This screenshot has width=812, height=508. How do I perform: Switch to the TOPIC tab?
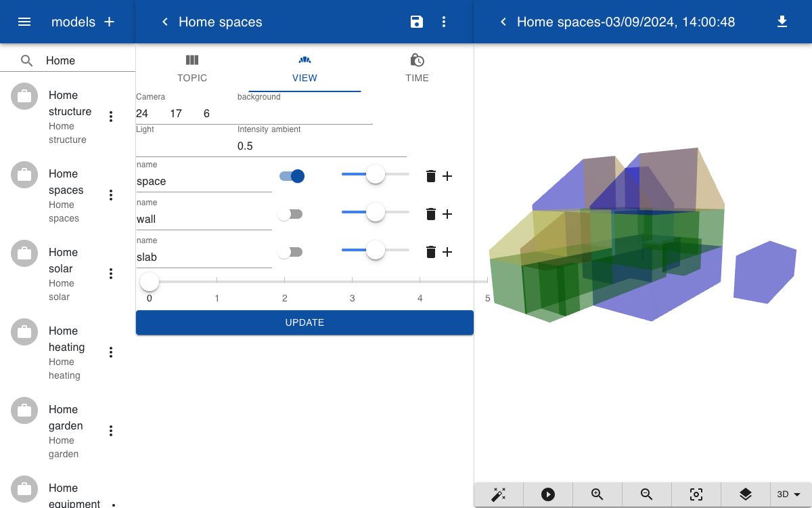click(x=192, y=68)
